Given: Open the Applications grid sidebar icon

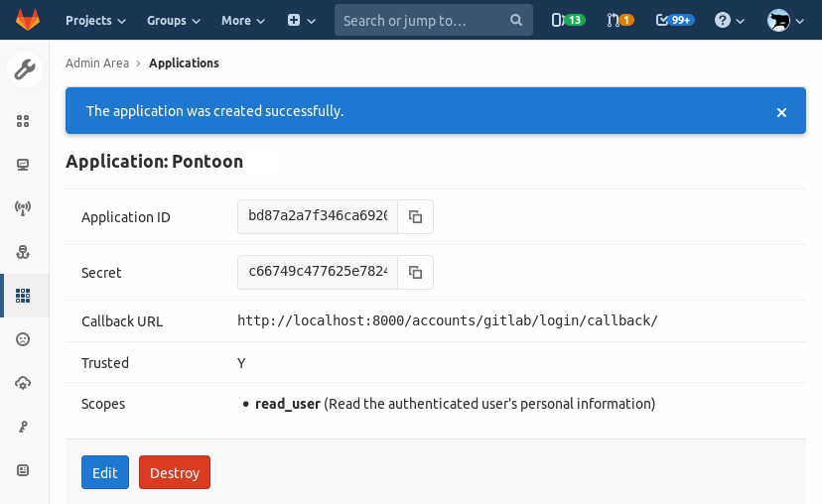Looking at the screenshot, I should (x=23, y=296).
